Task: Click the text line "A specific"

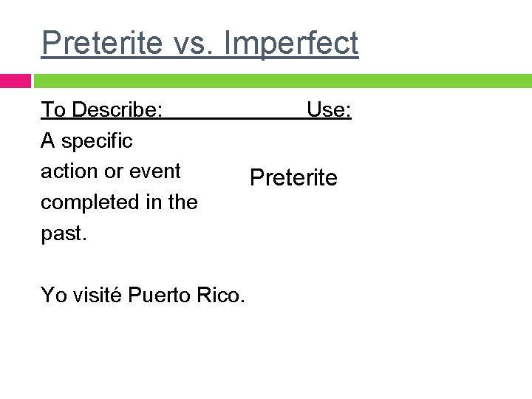Action: tap(86, 140)
